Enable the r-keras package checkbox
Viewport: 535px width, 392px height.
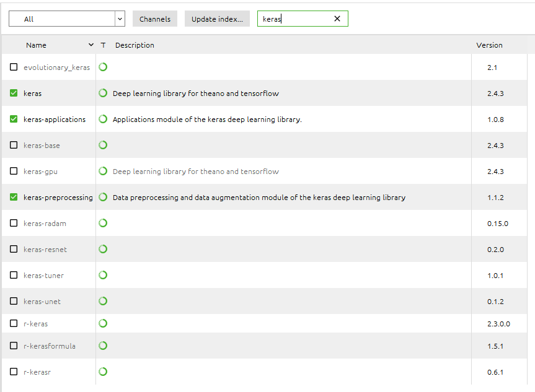(x=14, y=323)
